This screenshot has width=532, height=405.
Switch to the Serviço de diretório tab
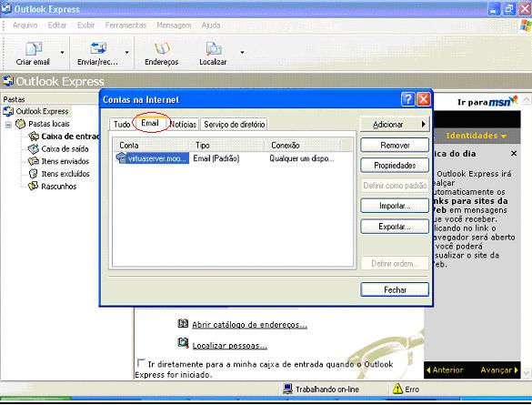(x=234, y=125)
